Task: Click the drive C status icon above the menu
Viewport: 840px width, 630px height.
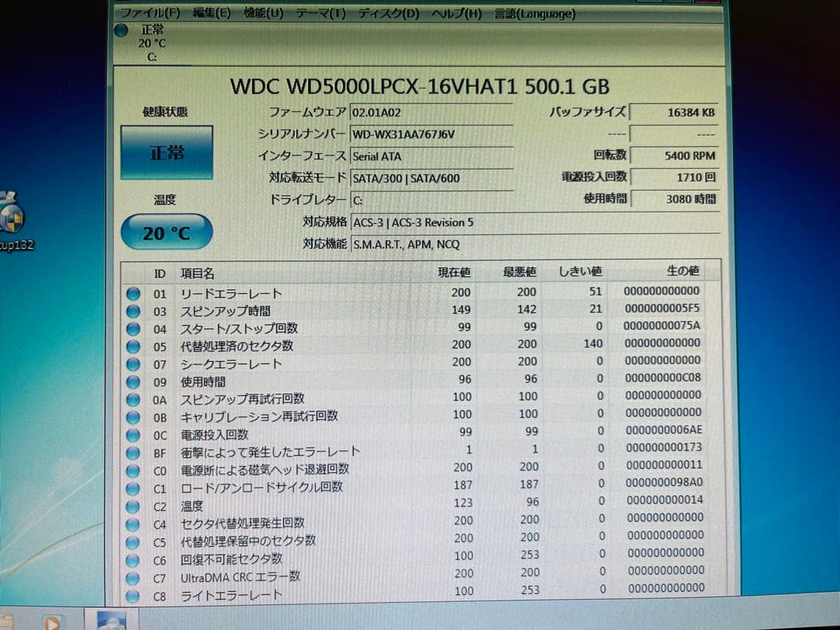Action: click(x=121, y=31)
